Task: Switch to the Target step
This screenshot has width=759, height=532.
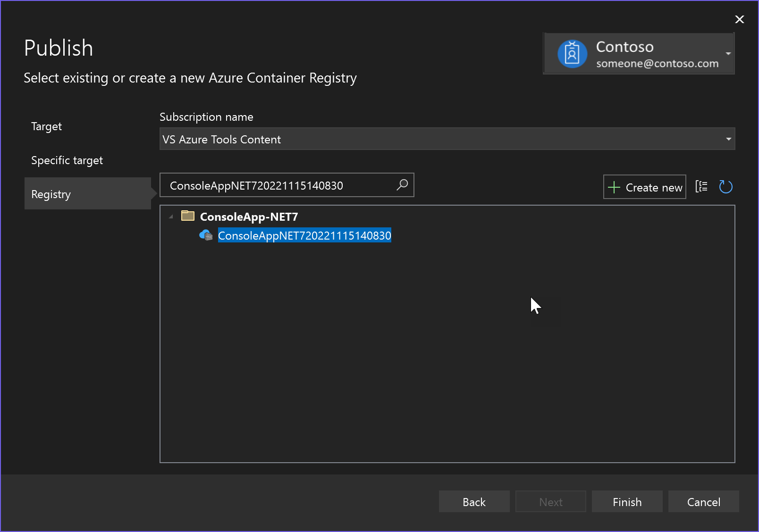Action: 46,126
